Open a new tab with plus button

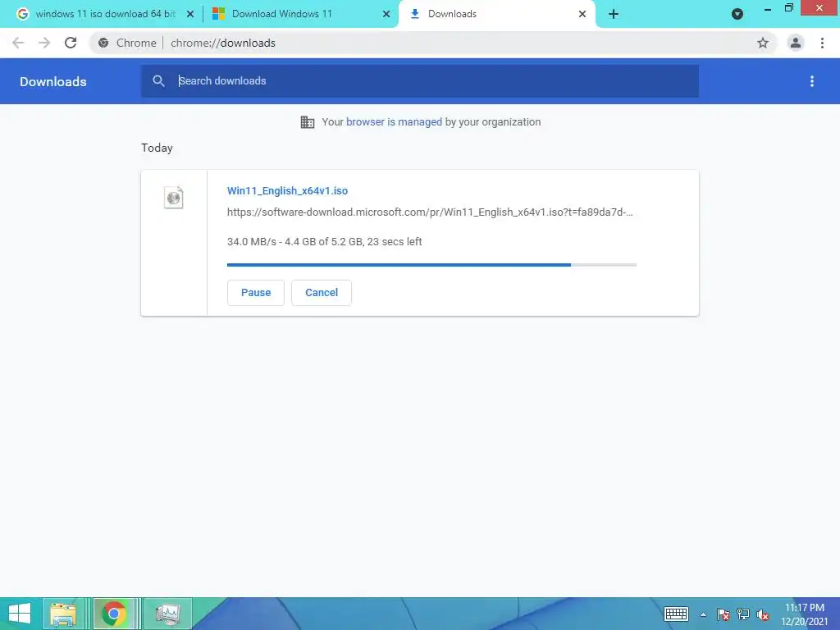tap(614, 14)
